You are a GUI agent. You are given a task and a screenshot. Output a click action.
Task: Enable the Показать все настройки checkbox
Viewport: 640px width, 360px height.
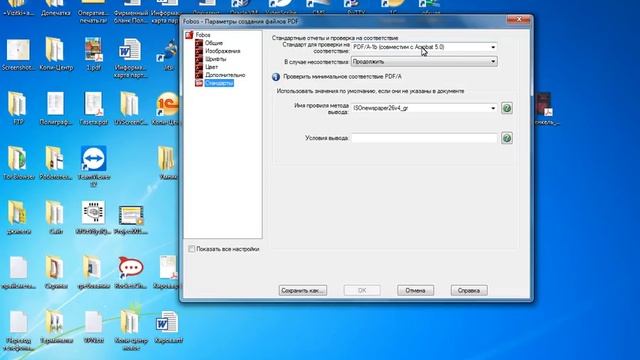click(x=191, y=249)
